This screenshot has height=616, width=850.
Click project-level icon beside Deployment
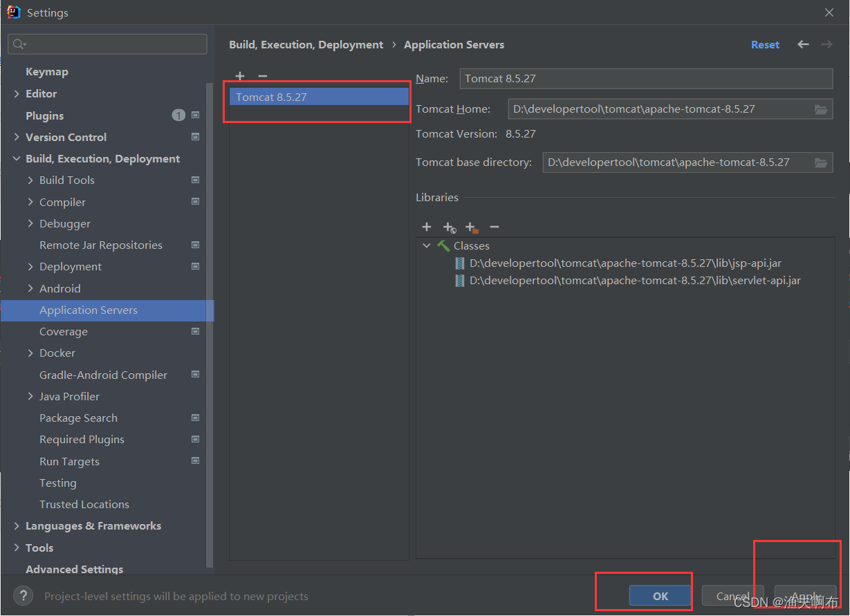click(x=195, y=266)
